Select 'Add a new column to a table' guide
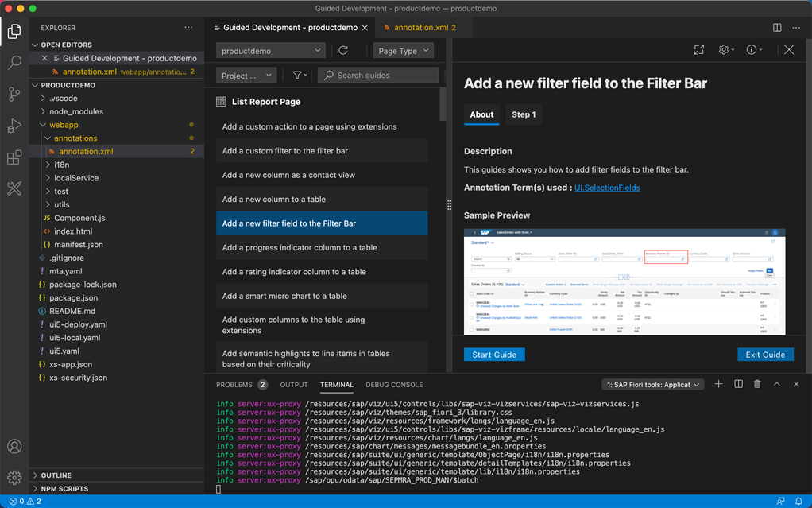This screenshot has width=812, height=508. click(x=322, y=199)
